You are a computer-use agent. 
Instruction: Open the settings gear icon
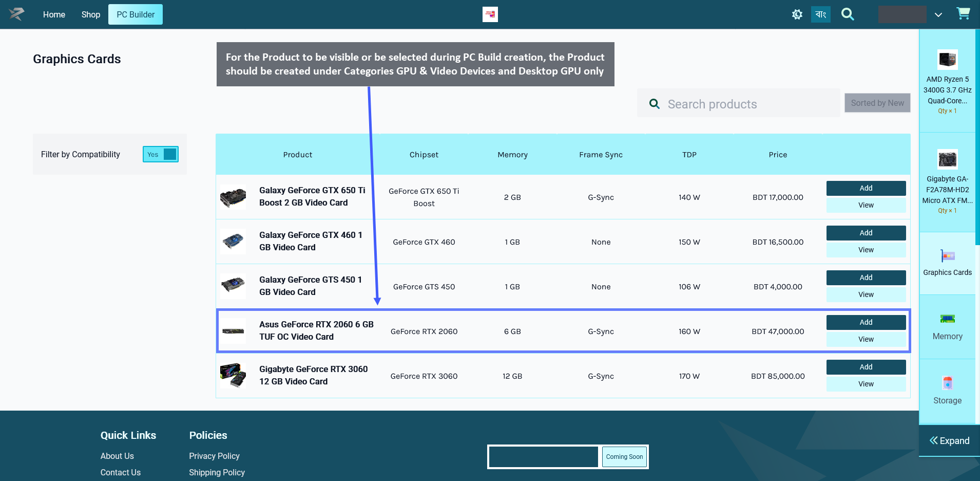tap(797, 14)
